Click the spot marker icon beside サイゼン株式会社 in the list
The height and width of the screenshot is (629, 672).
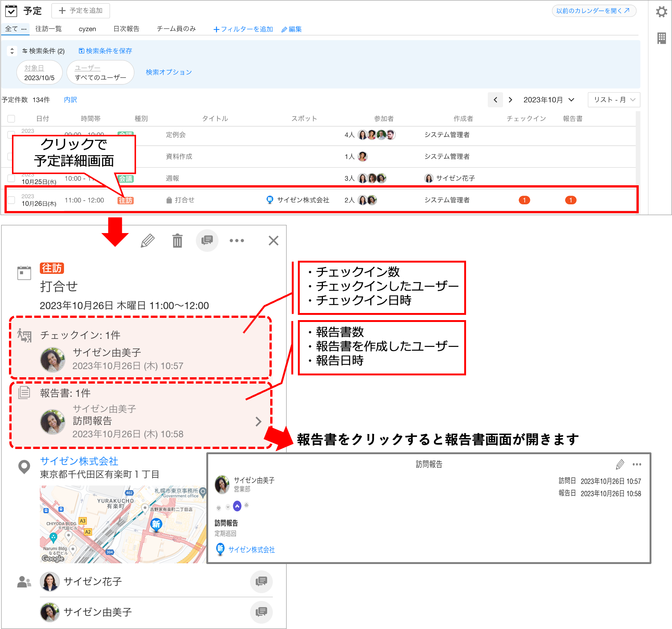270,200
